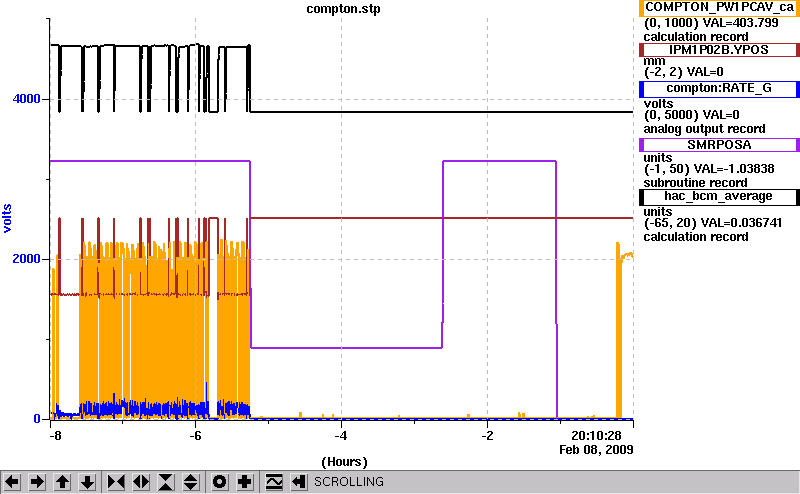
Task: Select the COMPTON_PW1PCAV_ca legend entry
Action: [719, 8]
